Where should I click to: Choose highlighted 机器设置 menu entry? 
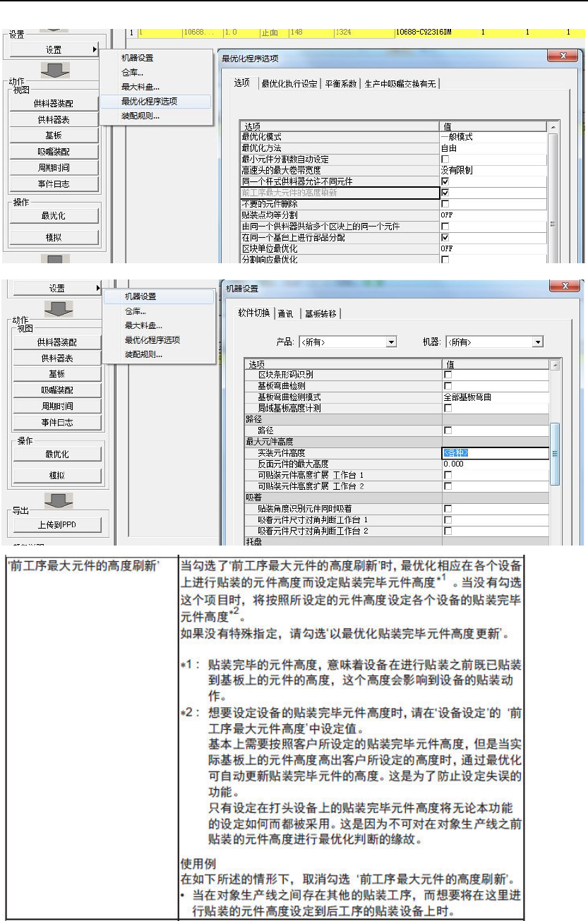pos(159,296)
